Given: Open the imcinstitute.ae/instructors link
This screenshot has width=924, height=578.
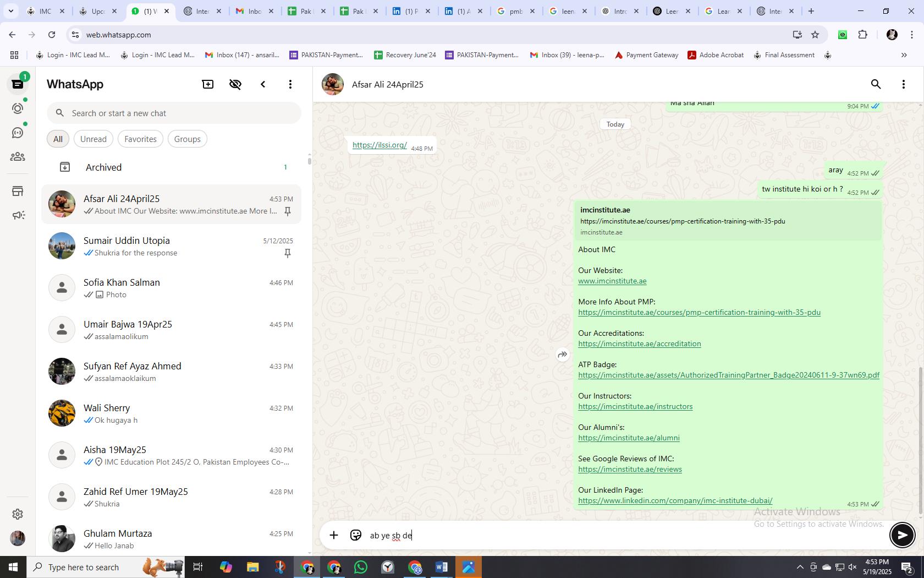Looking at the screenshot, I should 635,406.
